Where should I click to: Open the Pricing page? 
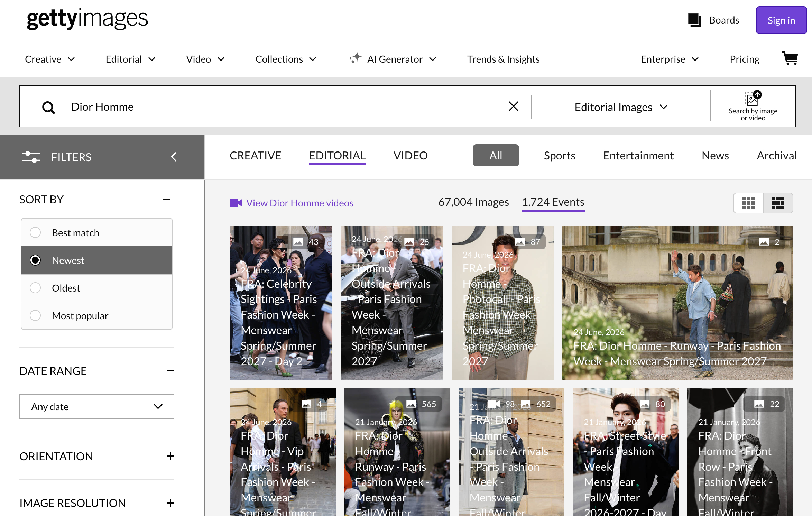(744, 59)
